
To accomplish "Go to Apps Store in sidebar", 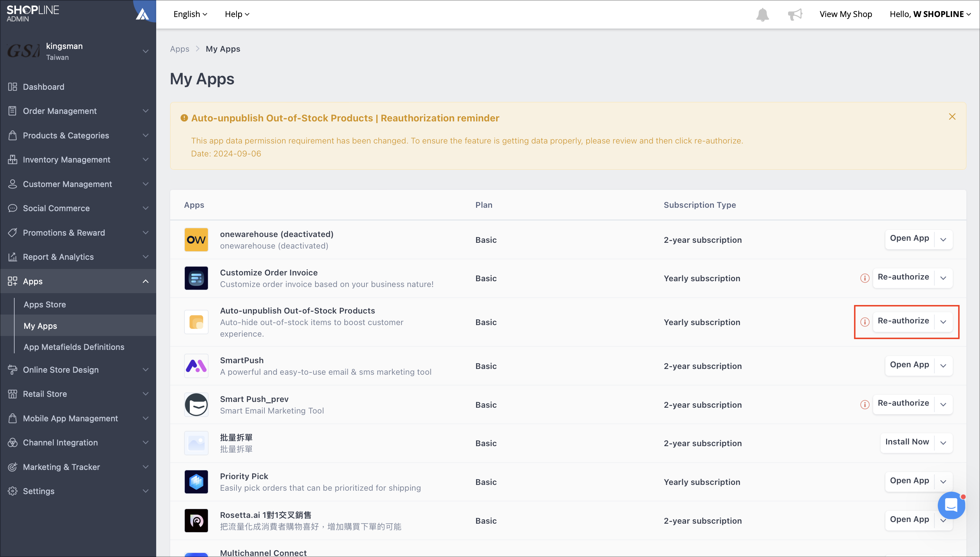I will [x=44, y=305].
